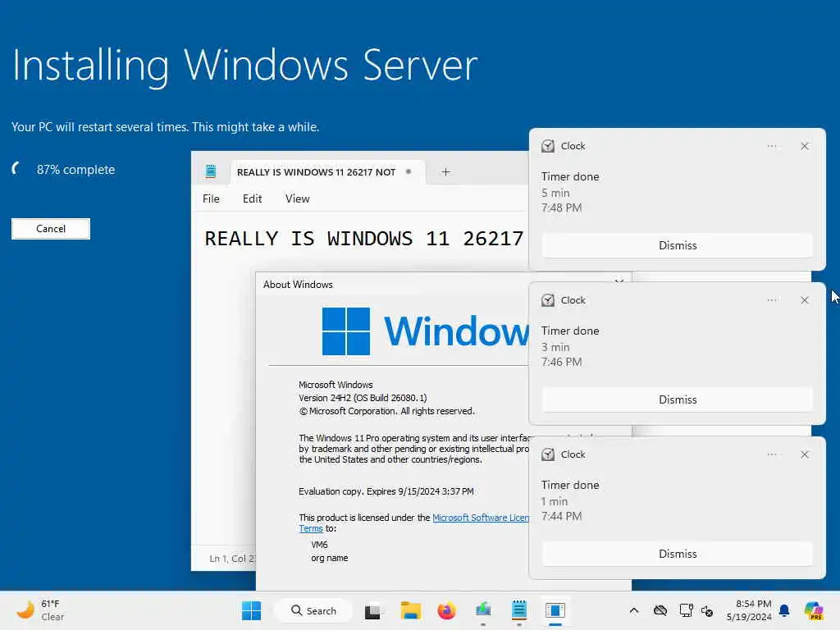Add a new Notepad tab
Screen dimensions: 840x630
[445, 172]
